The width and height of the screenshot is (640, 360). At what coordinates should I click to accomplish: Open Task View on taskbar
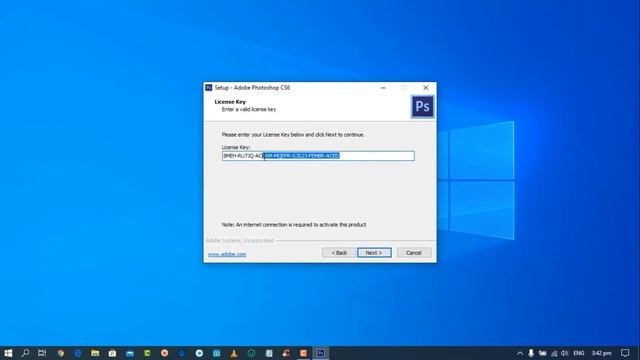click(42, 353)
